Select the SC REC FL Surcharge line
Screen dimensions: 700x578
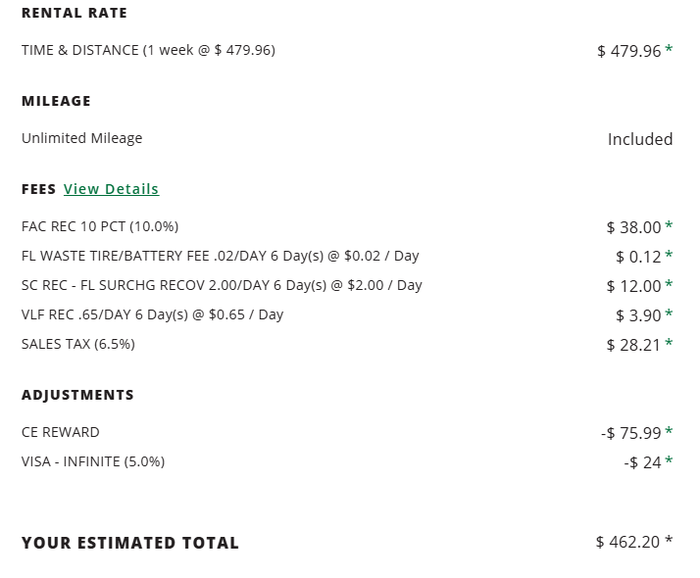pyautogui.click(x=222, y=285)
